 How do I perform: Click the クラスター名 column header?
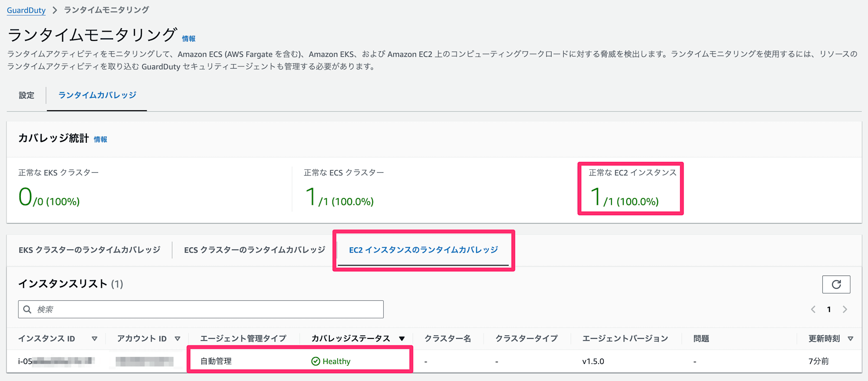point(448,338)
